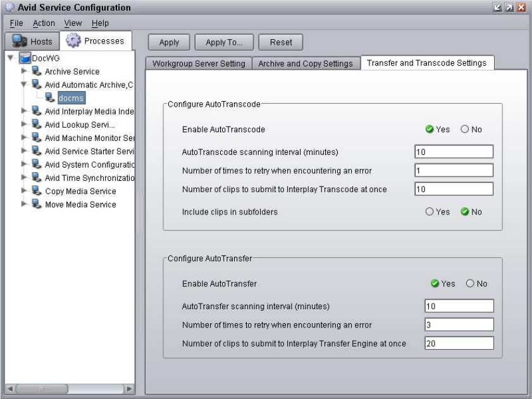
Task: Click the Avid Machine Monitor service icon
Action: coord(37,137)
